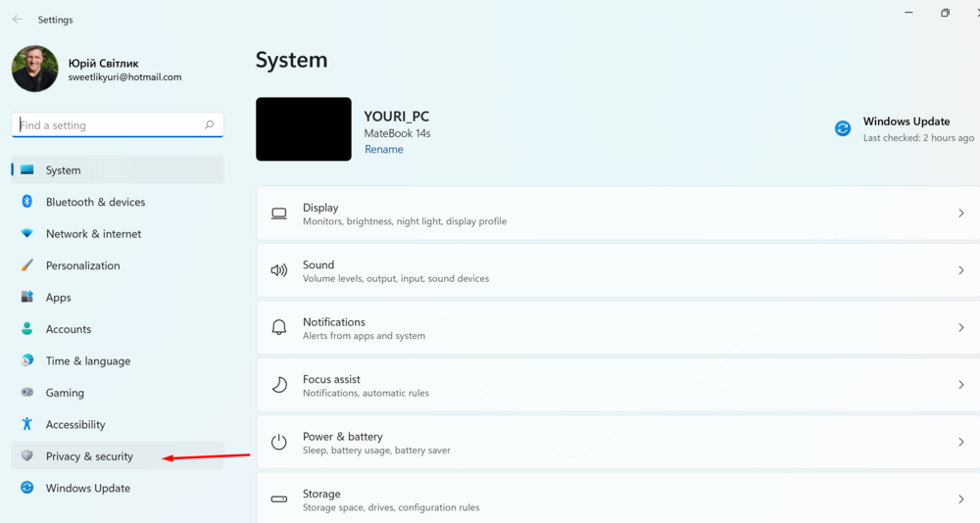This screenshot has width=980, height=523.
Task: Select Time & language in sidebar
Action: pyautogui.click(x=87, y=361)
